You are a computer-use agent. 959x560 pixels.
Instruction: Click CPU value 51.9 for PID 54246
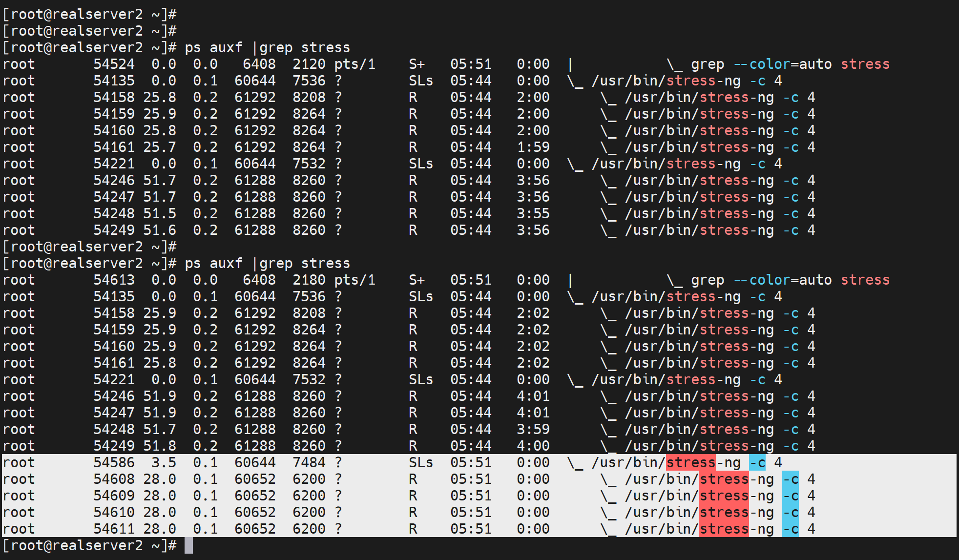point(159,396)
